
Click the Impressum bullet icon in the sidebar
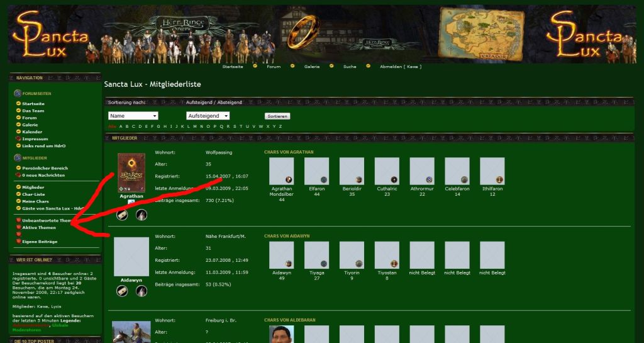click(18, 139)
